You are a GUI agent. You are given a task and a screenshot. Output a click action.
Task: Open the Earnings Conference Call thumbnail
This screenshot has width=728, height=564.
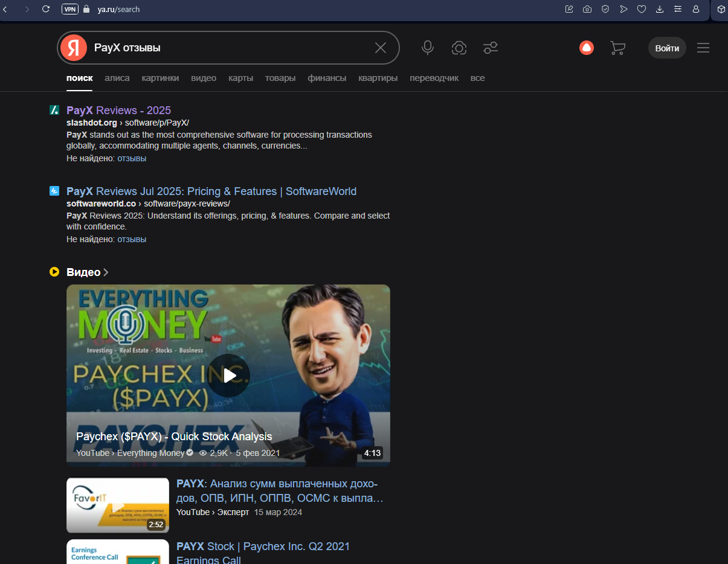118,552
